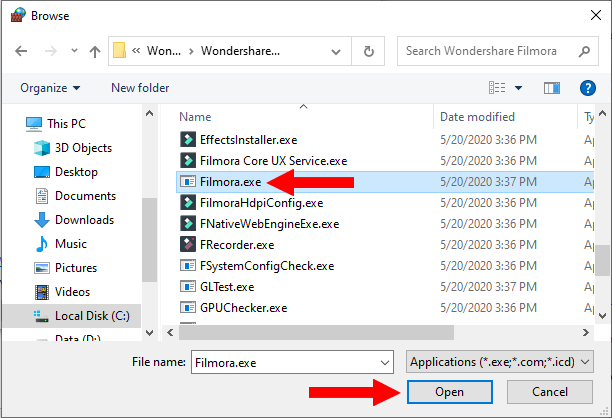
Task: Toggle the preview pane
Action: pos(552,88)
